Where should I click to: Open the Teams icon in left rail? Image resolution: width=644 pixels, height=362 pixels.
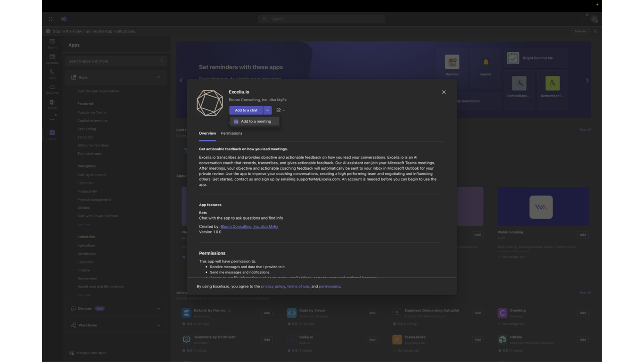(52, 43)
